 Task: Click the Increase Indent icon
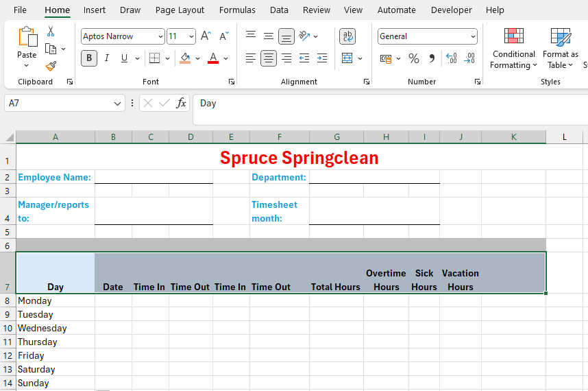pyautogui.click(x=321, y=58)
